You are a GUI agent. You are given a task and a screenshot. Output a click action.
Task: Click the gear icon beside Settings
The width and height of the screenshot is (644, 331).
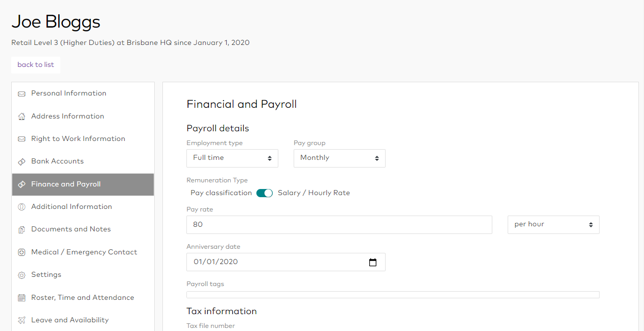pos(21,275)
